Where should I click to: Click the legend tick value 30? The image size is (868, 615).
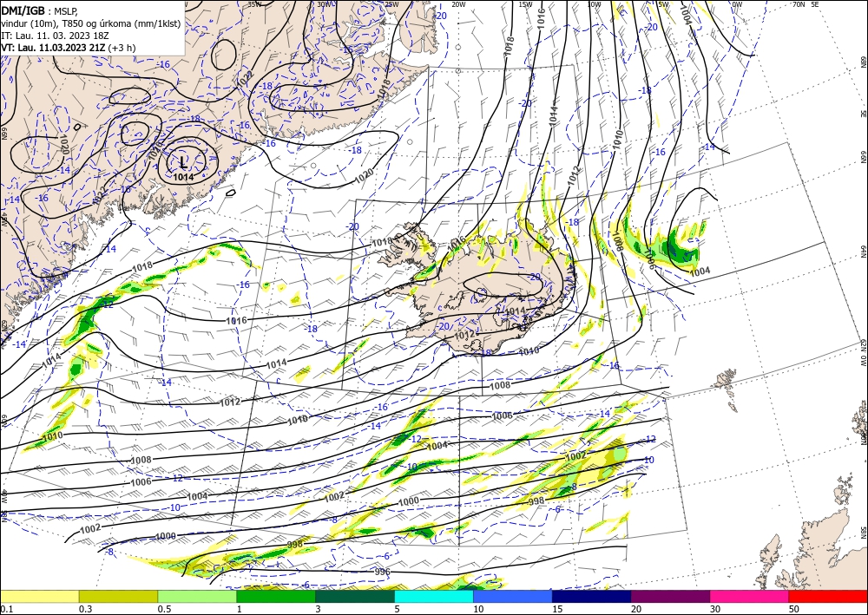pyautogui.click(x=715, y=609)
